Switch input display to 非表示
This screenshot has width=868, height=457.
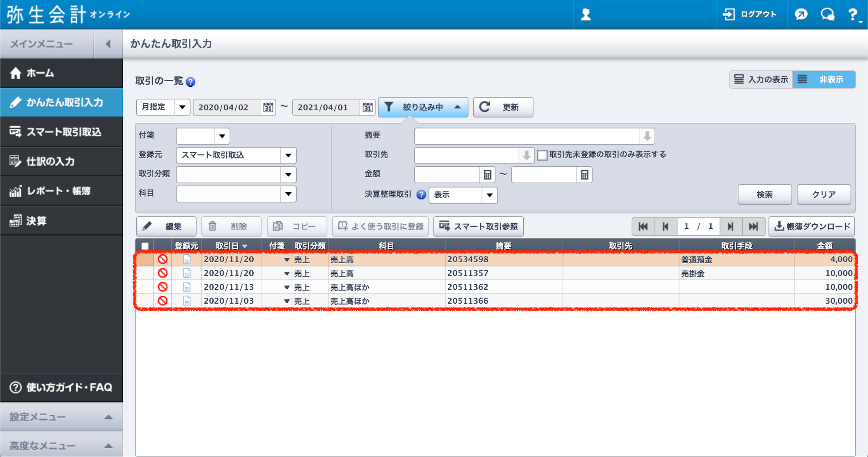point(824,79)
